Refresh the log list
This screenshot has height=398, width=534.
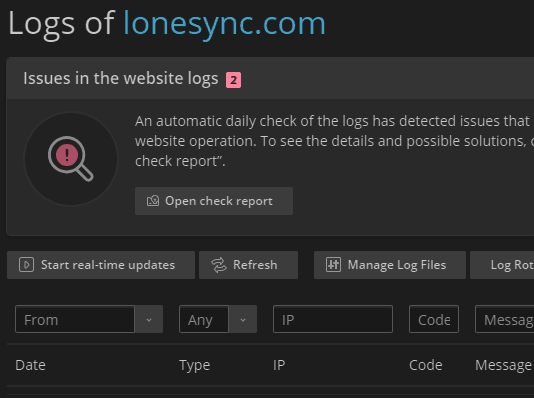(x=248, y=265)
